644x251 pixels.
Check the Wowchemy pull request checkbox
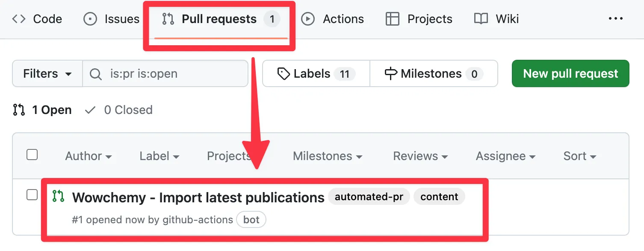(x=32, y=195)
